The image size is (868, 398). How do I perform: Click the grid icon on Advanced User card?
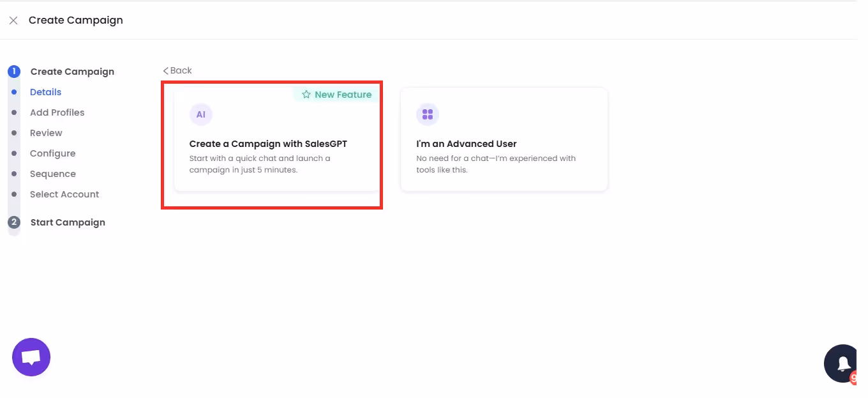click(428, 114)
